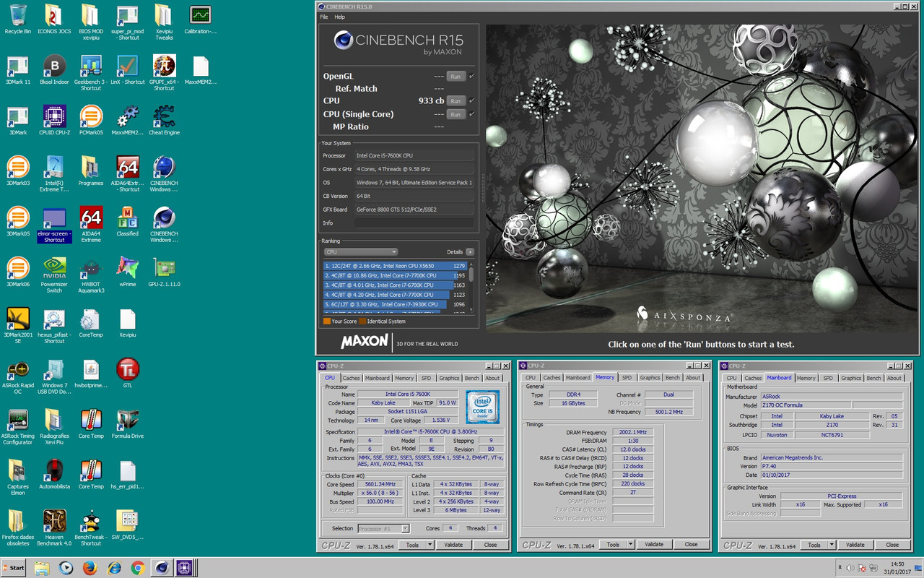Open Formula Drive desktop icon

(x=127, y=420)
